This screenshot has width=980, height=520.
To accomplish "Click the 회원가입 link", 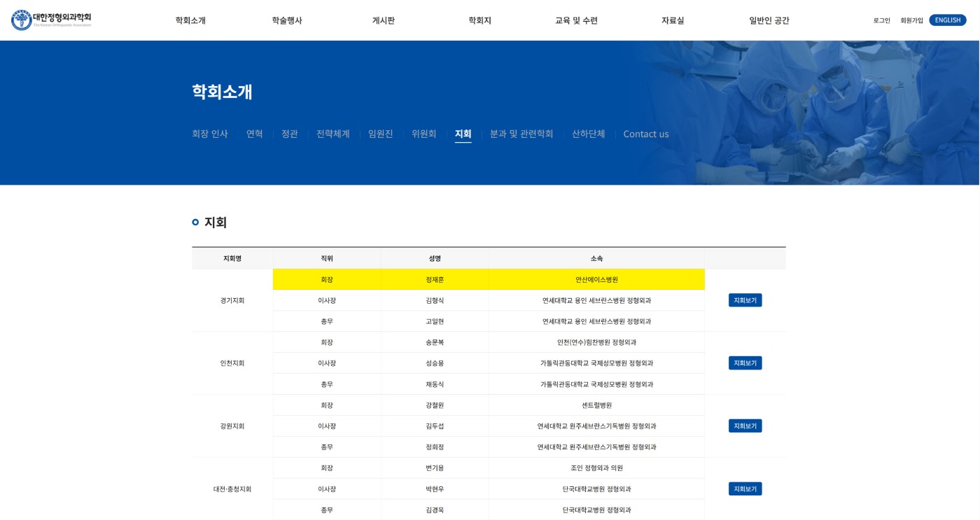I will pos(911,20).
